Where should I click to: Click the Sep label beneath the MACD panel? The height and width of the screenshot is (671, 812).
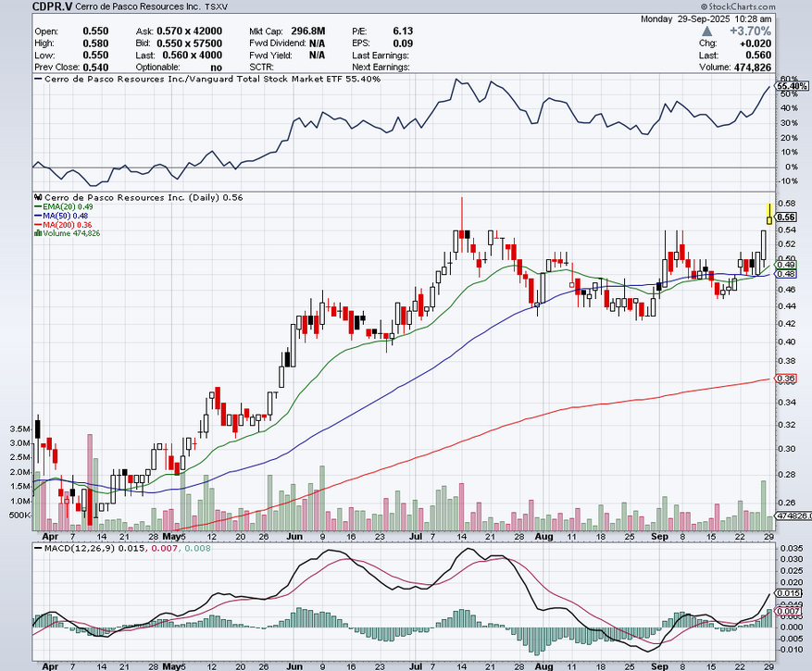pos(659,665)
